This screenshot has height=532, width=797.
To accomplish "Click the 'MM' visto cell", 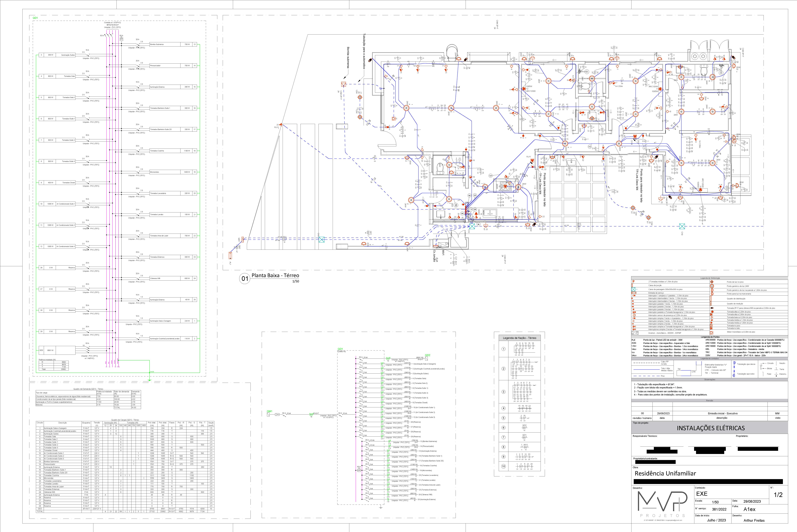I will 777,414.
